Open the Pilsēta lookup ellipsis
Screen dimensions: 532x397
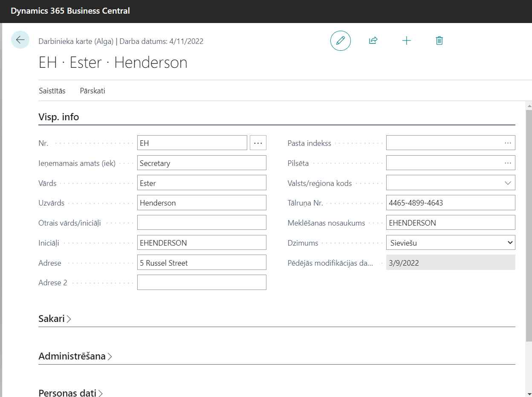pos(507,163)
